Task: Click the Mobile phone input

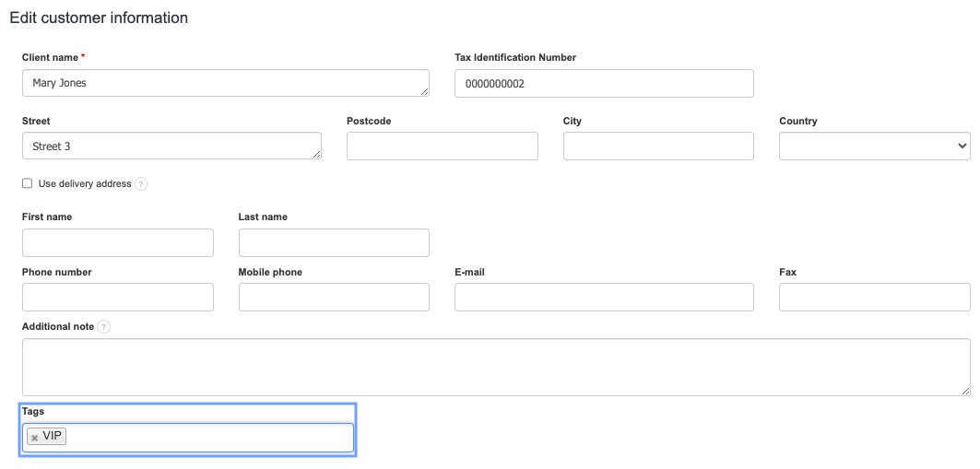Action: (x=334, y=297)
